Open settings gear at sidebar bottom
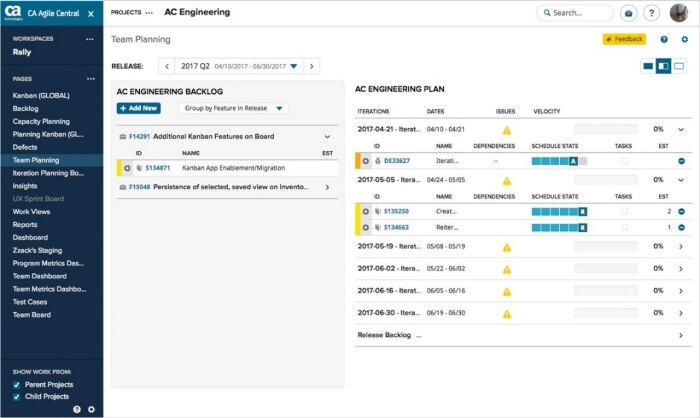The image size is (700, 418). tap(91, 409)
